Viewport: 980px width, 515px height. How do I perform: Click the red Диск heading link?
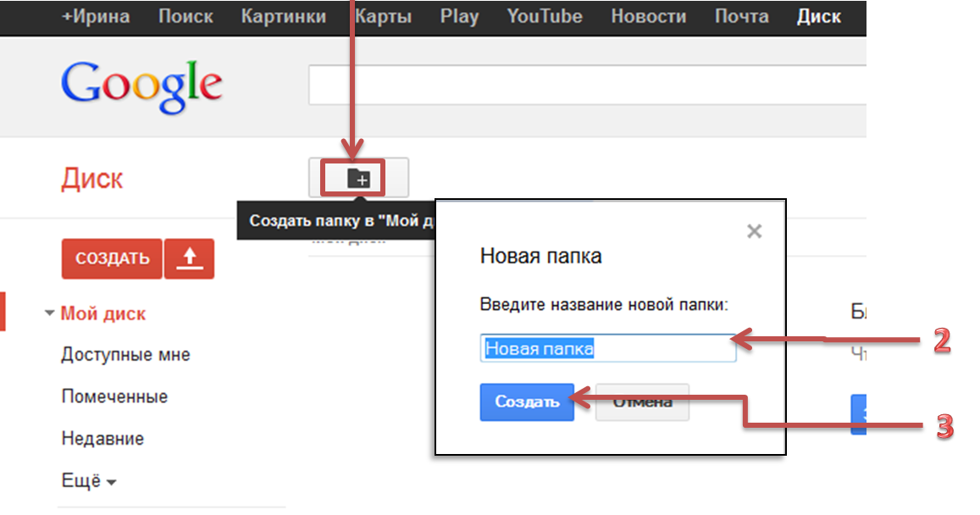tap(91, 179)
